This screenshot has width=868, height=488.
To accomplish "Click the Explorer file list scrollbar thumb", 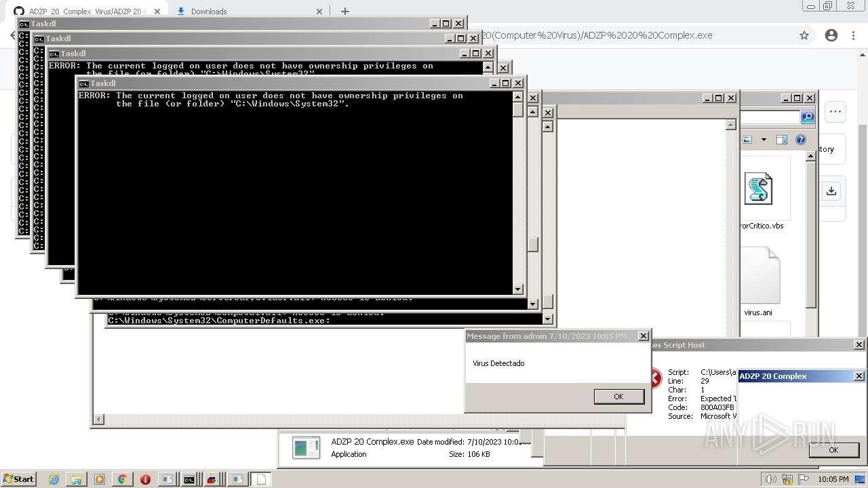I will (810, 234).
